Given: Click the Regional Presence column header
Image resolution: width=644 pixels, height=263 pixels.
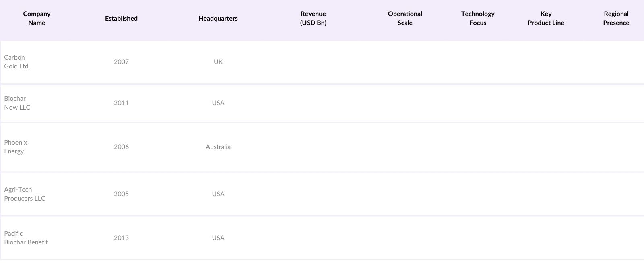Looking at the screenshot, I should (616, 19).
